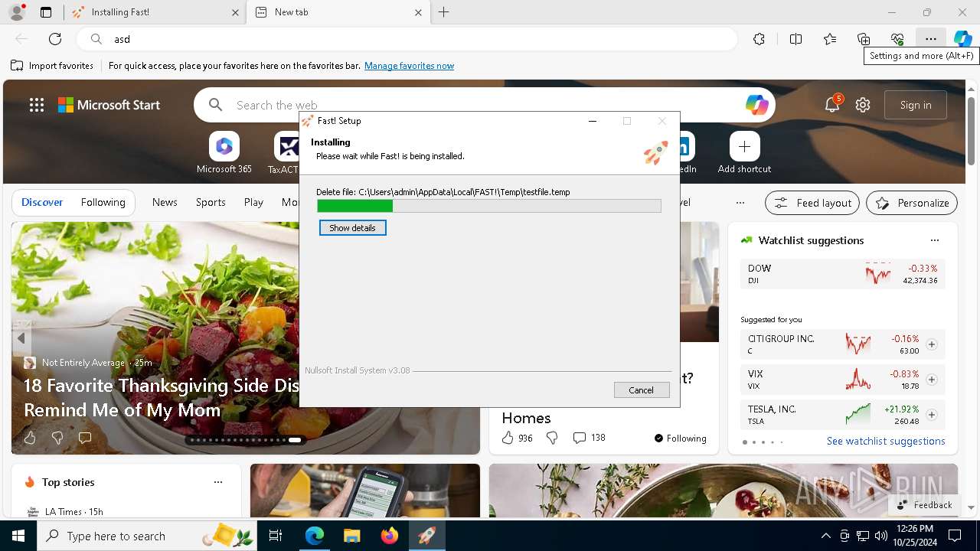
Task: Dislike the Thanksgiving side dishes story
Action: [x=57, y=438]
